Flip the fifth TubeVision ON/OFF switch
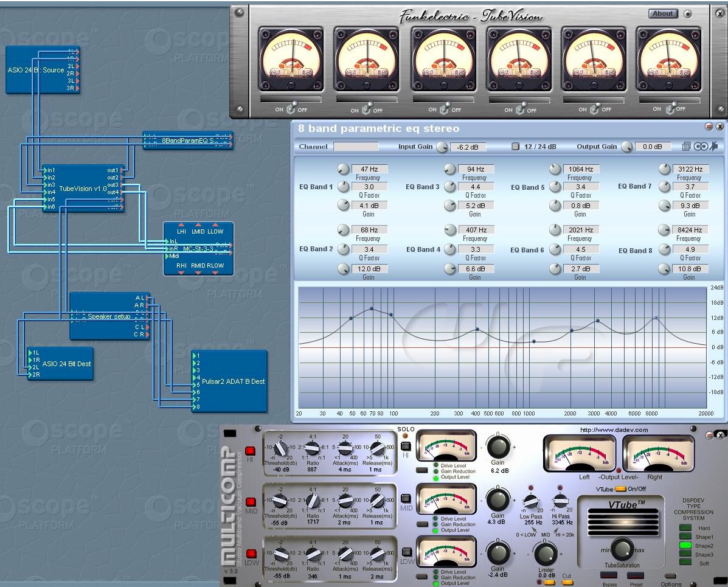 tap(594, 109)
